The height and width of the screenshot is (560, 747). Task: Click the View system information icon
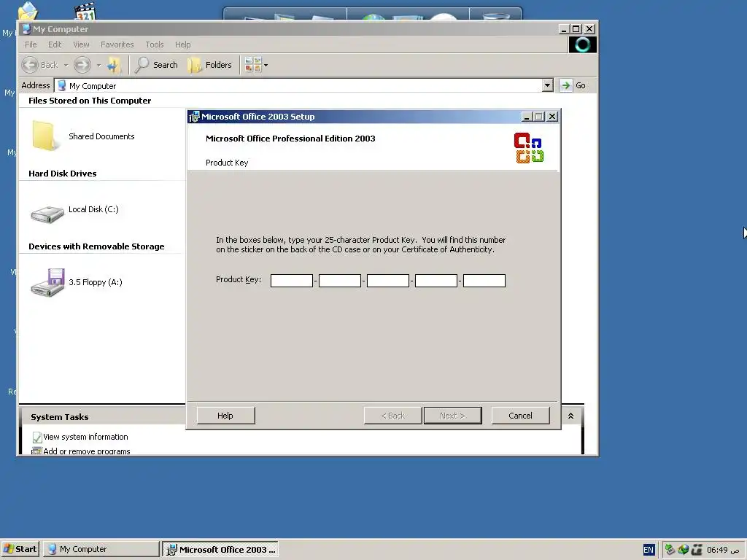[x=36, y=437]
